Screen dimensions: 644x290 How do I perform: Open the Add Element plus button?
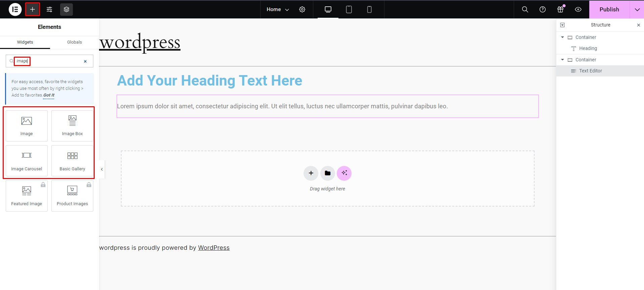[x=33, y=9]
